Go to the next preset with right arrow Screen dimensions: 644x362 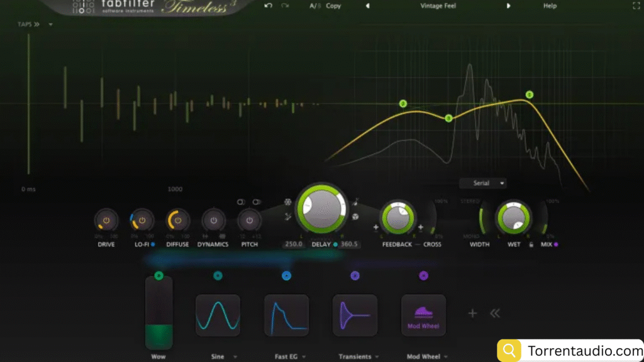509,6
